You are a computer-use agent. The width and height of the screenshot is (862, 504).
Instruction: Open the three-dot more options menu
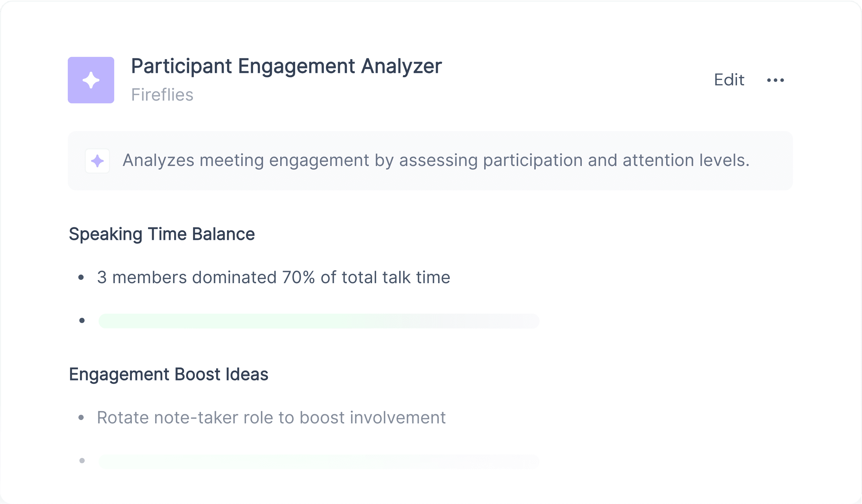[x=776, y=80]
